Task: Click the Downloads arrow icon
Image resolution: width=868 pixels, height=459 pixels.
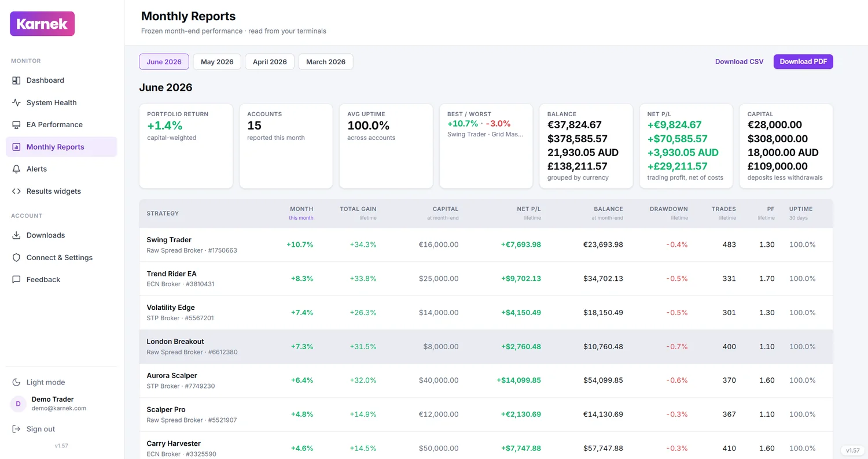Action: [x=16, y=235]
